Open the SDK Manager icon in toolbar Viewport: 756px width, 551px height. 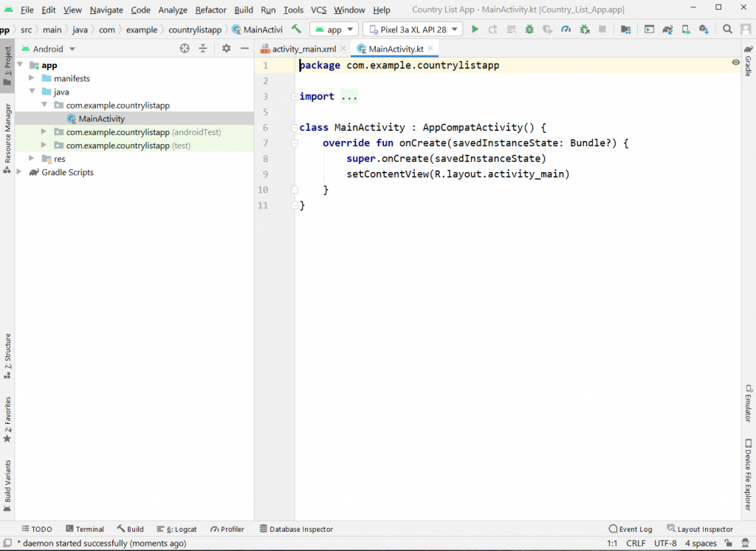[704, 30]
